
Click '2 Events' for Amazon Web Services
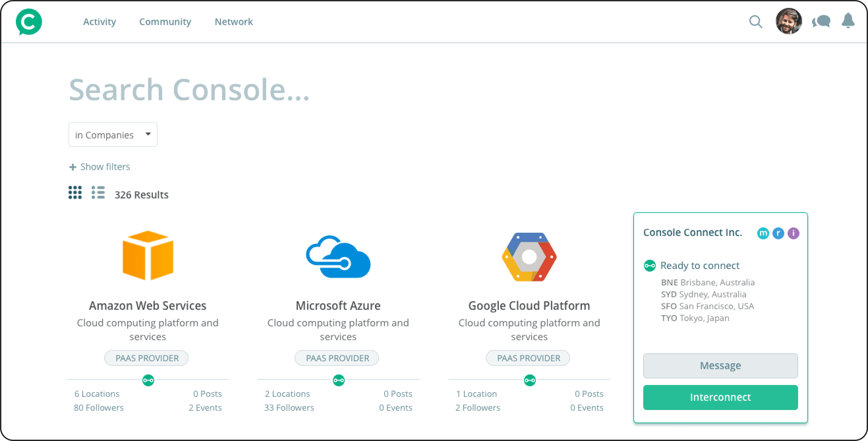[x=205, y=408]
